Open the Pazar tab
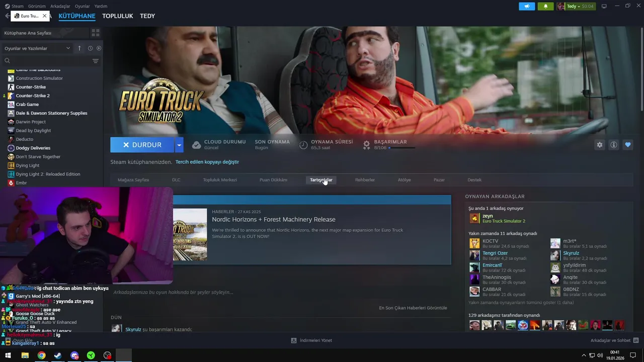 pos(439,180)
